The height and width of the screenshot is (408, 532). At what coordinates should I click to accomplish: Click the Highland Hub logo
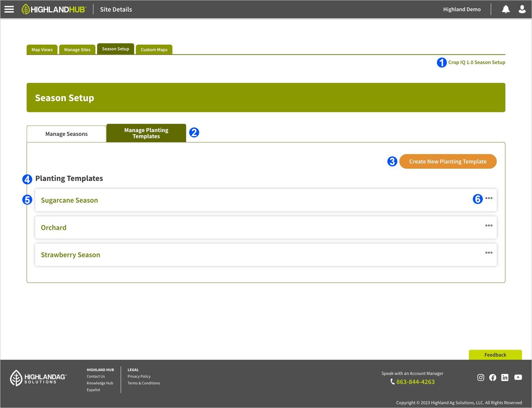(53, 9)
